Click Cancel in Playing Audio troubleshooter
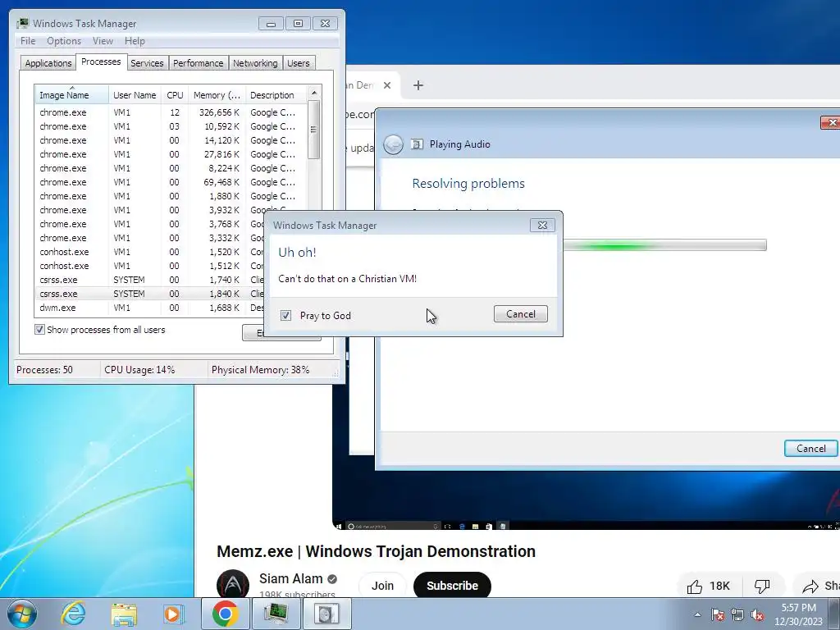Viewport: 840px width, 630px height. click(x=810, y=449)
